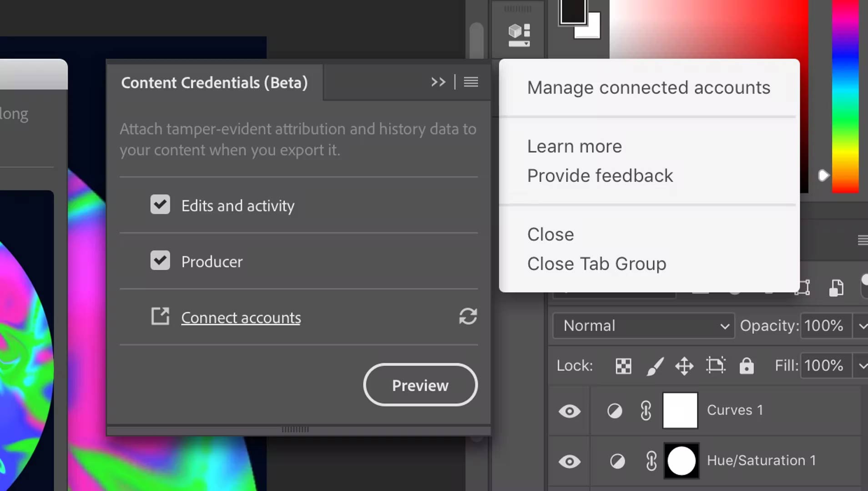
Task: Open the Opacity value dropdown
Action: 862,326
